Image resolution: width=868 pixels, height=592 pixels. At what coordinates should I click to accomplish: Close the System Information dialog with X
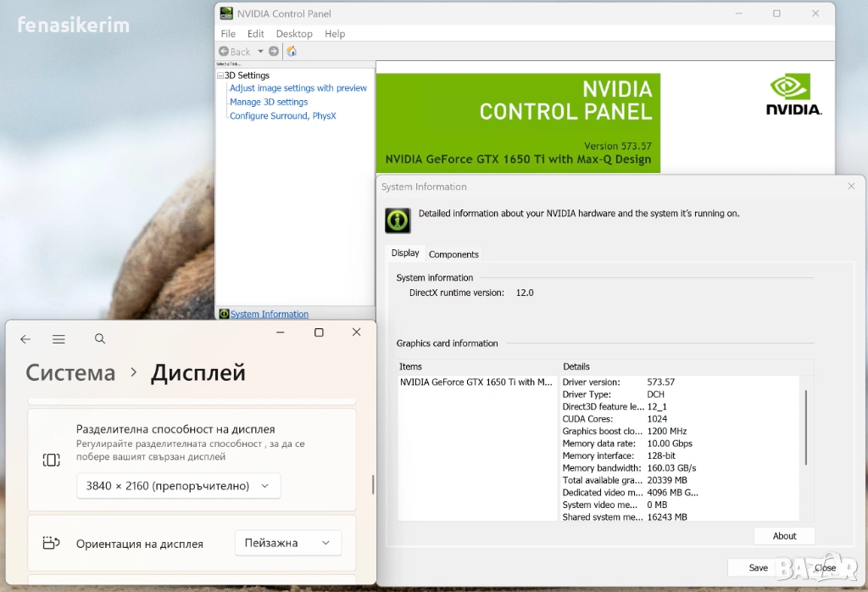(851, 186)
